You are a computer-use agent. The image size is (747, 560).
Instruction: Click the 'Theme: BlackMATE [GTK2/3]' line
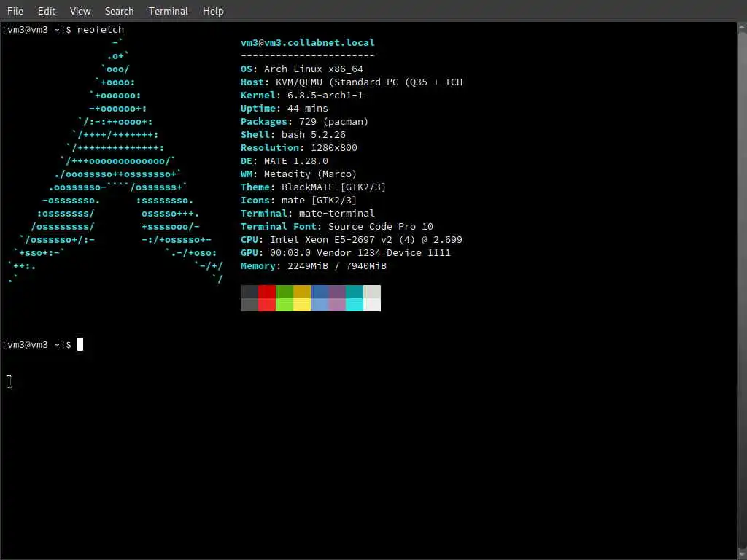pyautogui.click(x=314, y=187)
